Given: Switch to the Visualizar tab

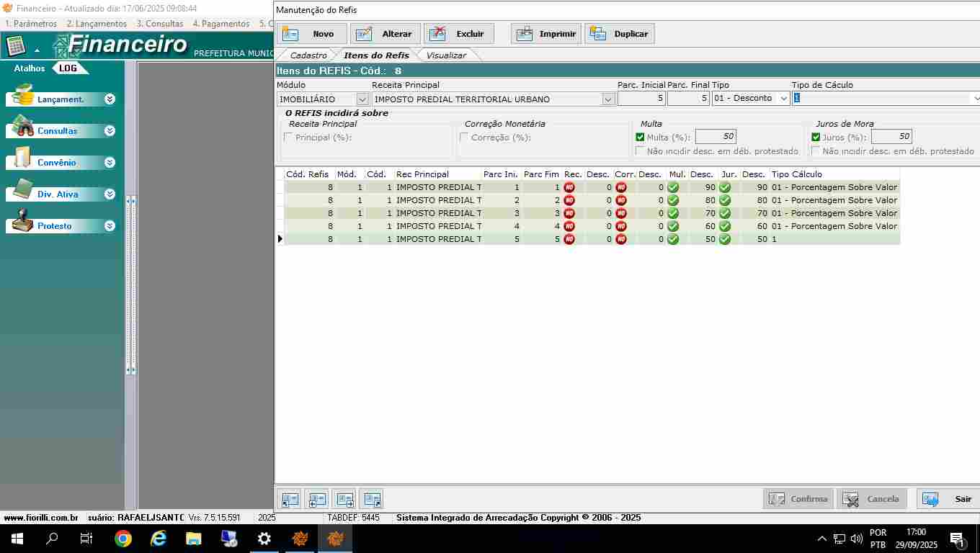Looking at the screenshot, I should 445,55.
